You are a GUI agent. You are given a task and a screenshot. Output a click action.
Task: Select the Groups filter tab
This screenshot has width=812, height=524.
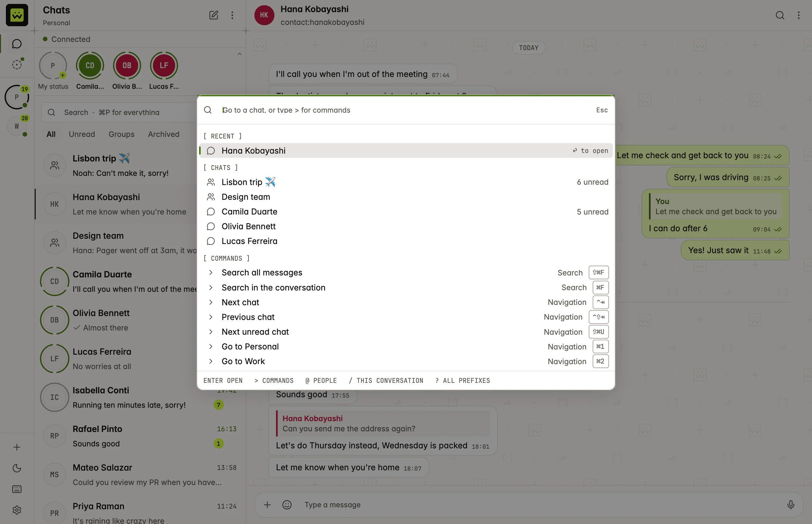point(121,134)
